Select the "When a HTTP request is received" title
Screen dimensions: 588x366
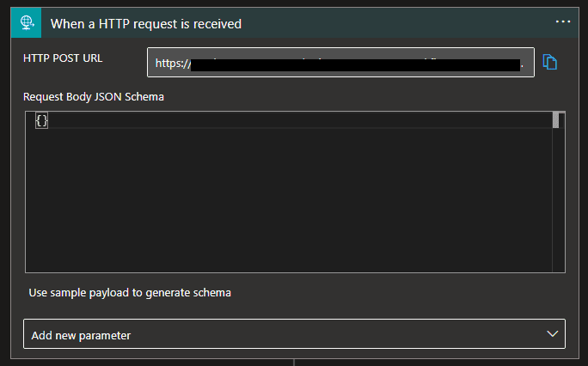[145, 24]
